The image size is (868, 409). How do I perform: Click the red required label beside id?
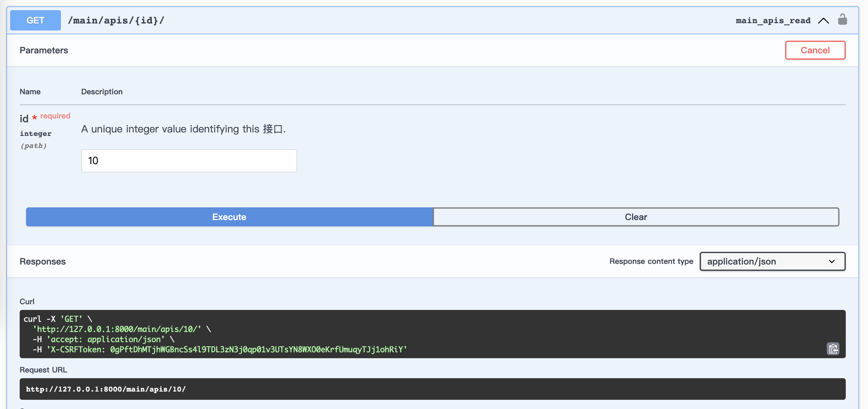55,116
